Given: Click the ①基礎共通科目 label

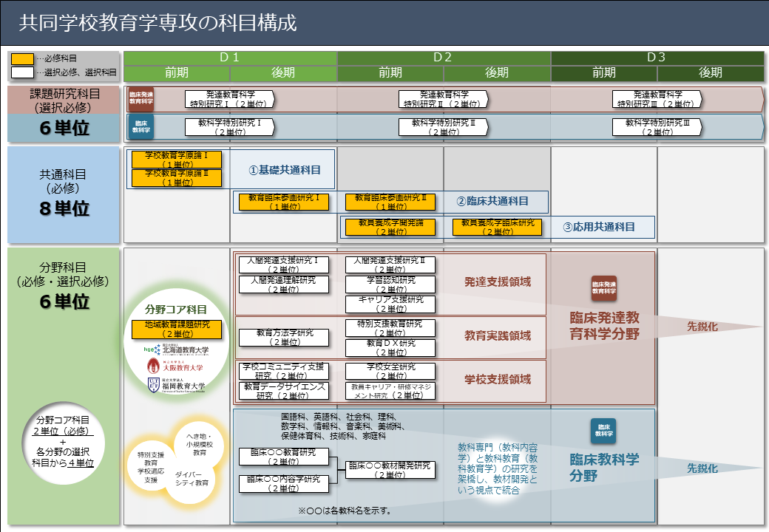Looking at the screenshot, I should (x=285, y=170).
